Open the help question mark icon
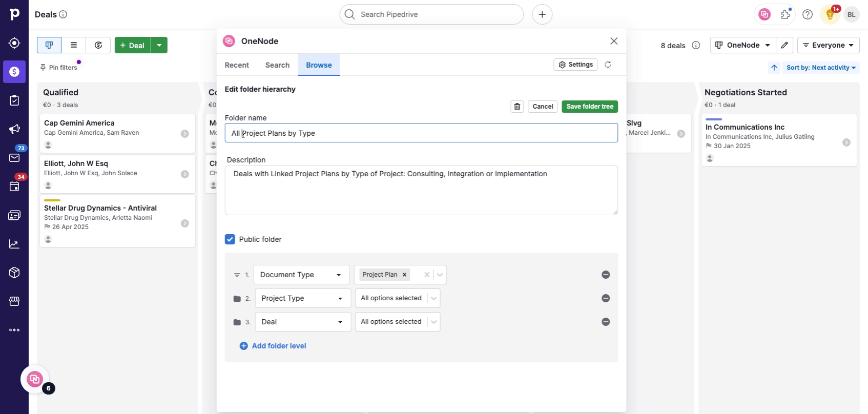The image size is (868, 414). click(808, 14)
